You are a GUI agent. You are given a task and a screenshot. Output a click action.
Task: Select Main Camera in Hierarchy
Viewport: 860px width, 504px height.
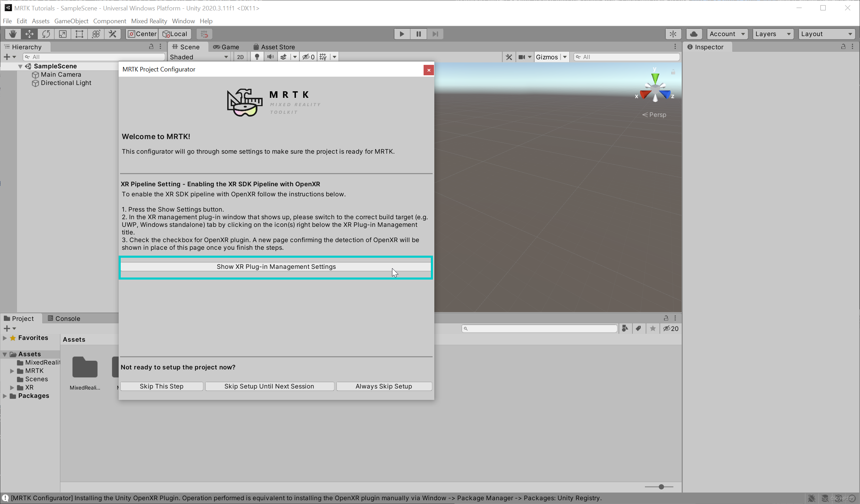pos(61,75)
